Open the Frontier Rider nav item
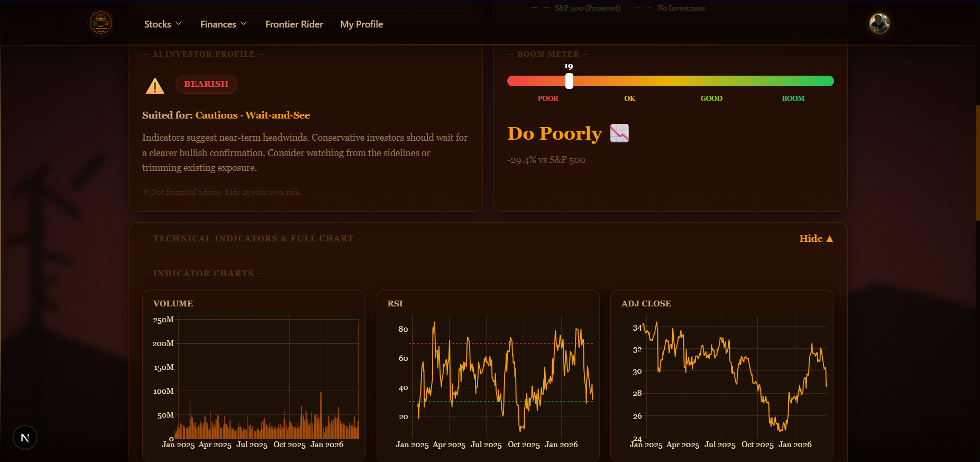The image size is (980, 462). [x=294, y=24]
